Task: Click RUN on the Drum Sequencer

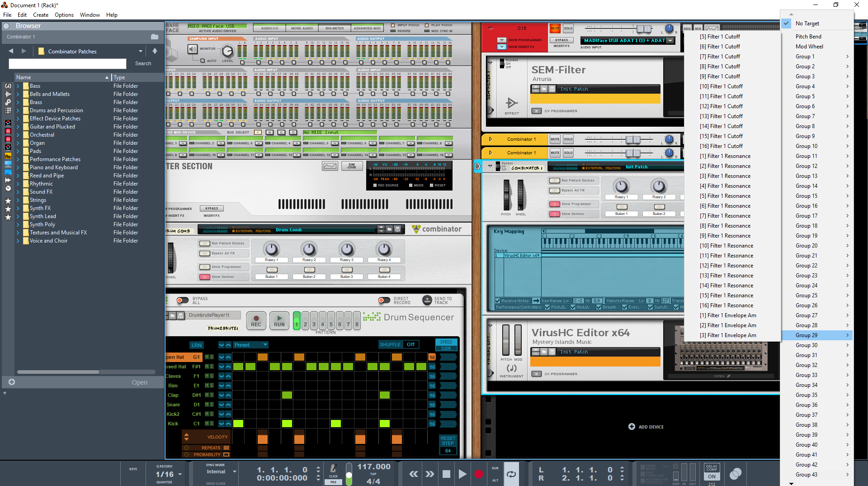Action: coord(279,321)
